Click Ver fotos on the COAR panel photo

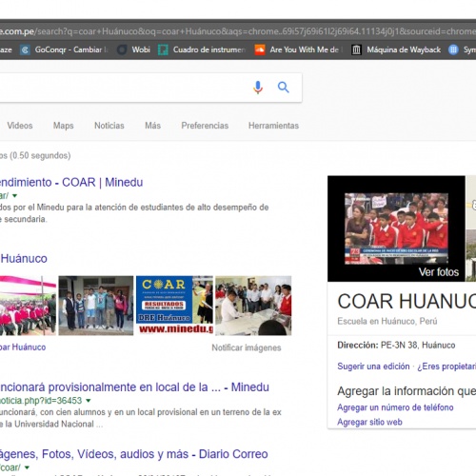pos(439,272)
